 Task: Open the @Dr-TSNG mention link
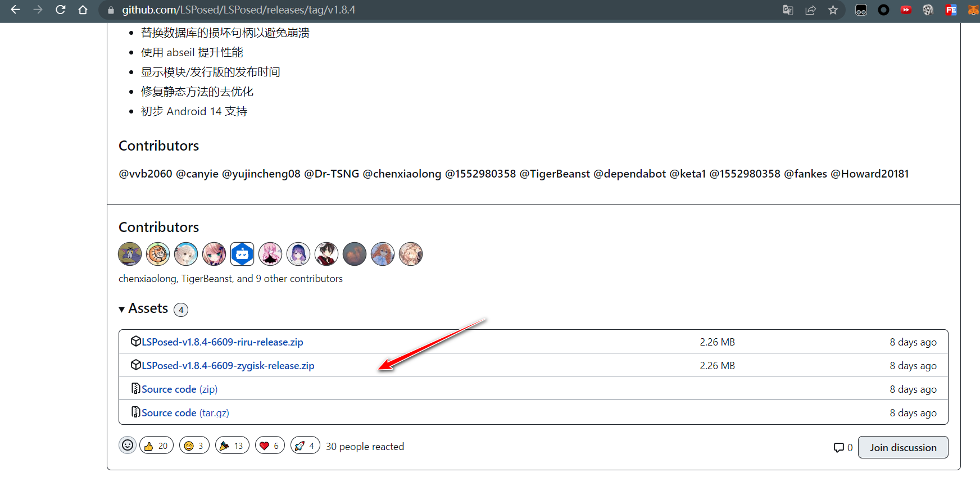point(332,174)
